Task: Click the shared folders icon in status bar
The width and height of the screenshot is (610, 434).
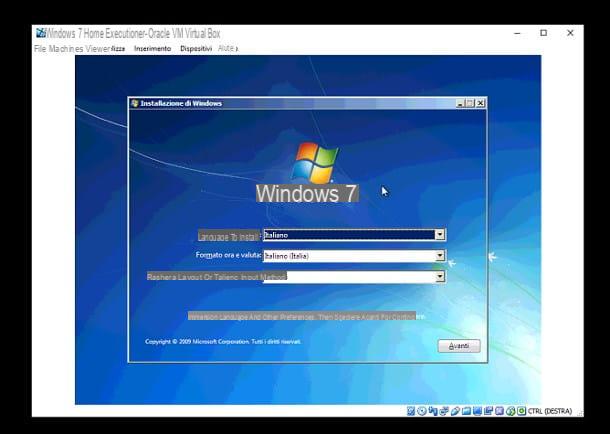Action: point(466,411)
